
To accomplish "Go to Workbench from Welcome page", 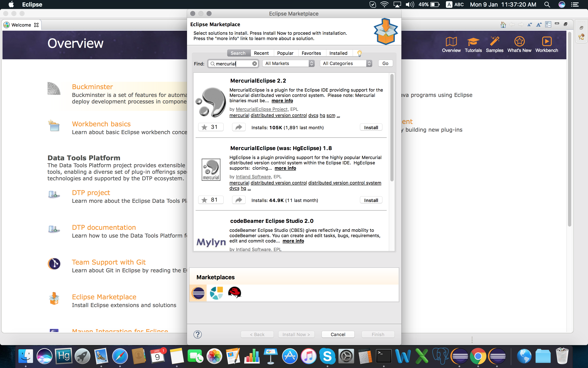I will 547,45.
